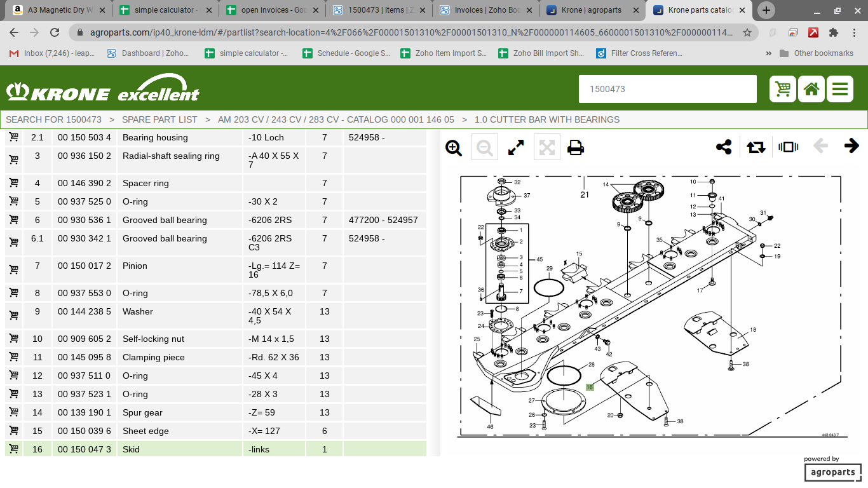Share the parts diagram
Image resolution: width=868 pixels, height=488 pixels.
pos(724,147)
